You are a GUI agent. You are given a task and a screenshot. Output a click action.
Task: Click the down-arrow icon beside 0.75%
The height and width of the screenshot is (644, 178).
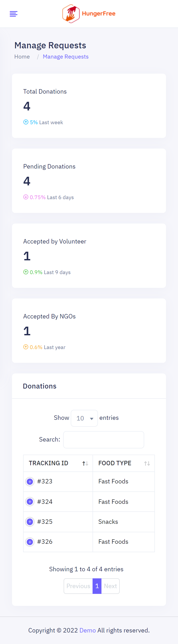26,197
